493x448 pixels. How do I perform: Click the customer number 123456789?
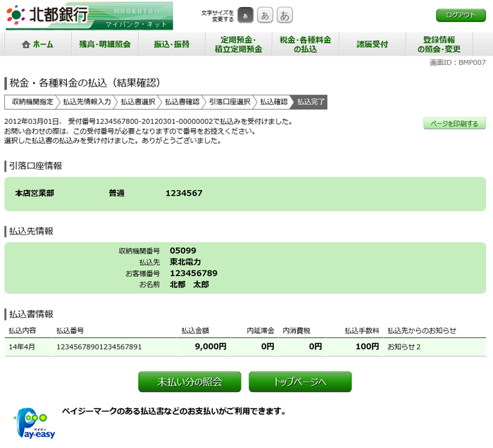pos(194,273)
